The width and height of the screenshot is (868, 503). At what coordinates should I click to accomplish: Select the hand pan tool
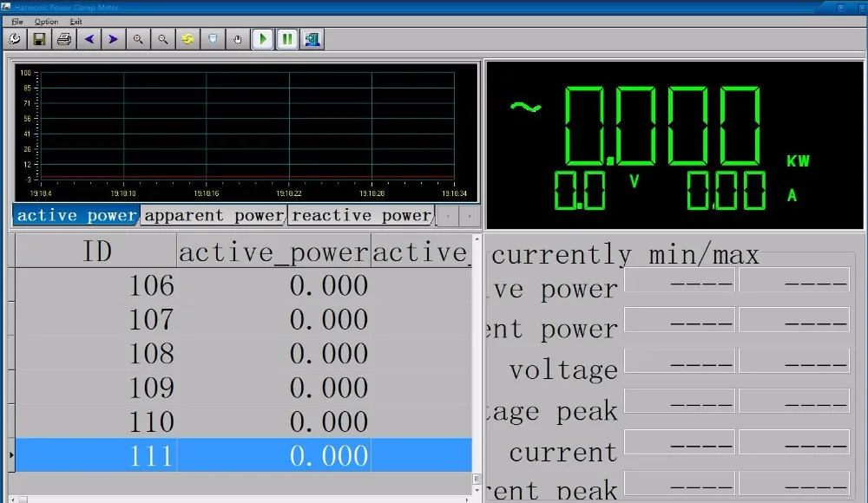pyautogui.click(x=238, y=39)
